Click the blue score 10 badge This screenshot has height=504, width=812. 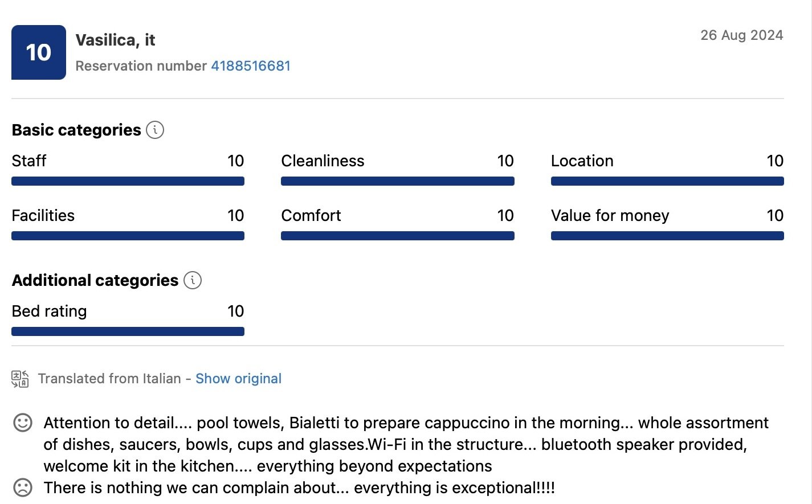pos(39,52)
